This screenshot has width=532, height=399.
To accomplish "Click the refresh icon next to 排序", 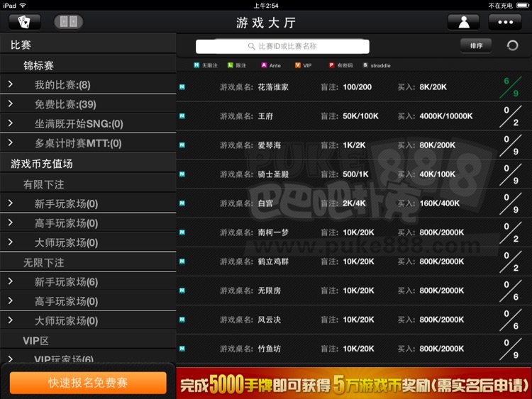I will pyautogui.click(x=512, y=45).
